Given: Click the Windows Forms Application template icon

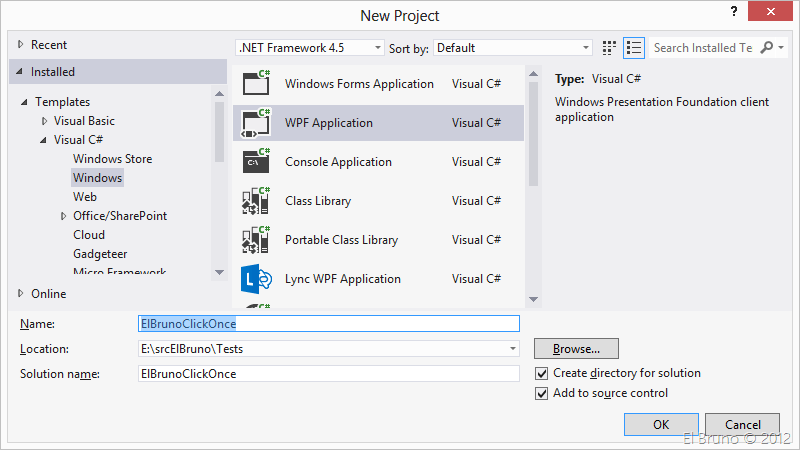Looking at the screenshot, I should click(x=256, y=84).
